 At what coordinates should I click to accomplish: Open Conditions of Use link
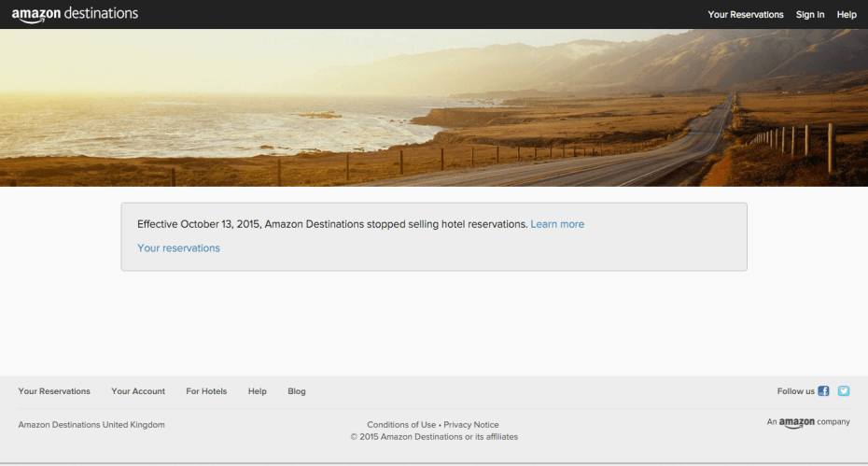pyautogui.click(x=401, y=425)
